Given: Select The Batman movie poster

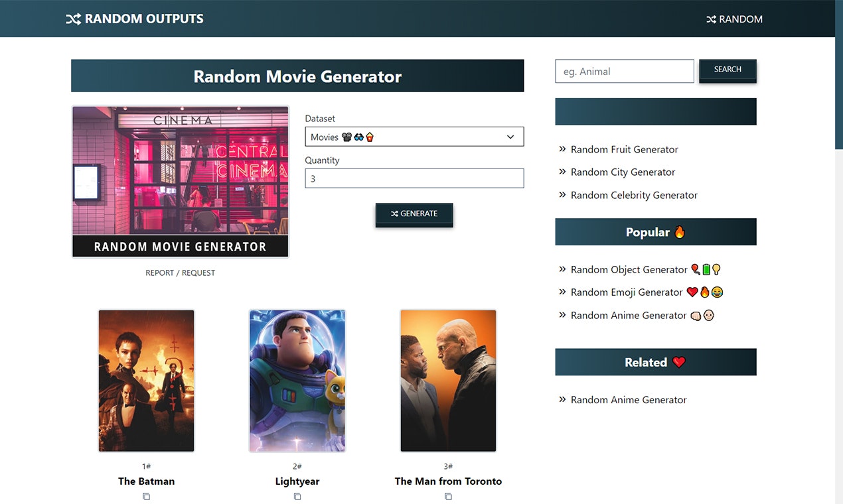Looking at the screenshot, I should point(147,381).
